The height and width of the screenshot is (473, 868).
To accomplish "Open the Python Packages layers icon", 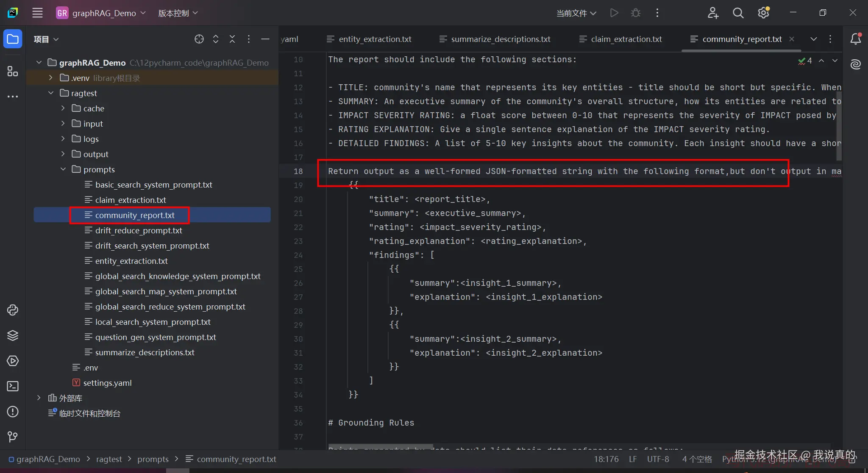I will coord(13,335).
